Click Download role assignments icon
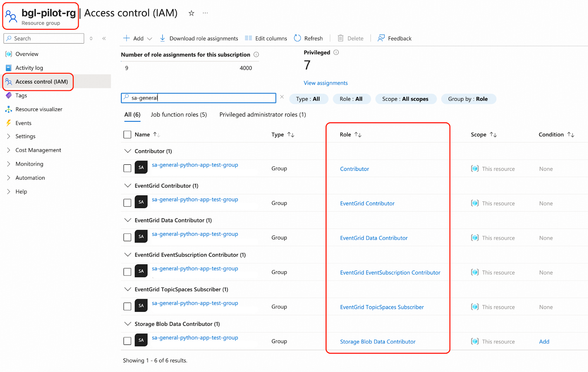 [x=162, y=38]
